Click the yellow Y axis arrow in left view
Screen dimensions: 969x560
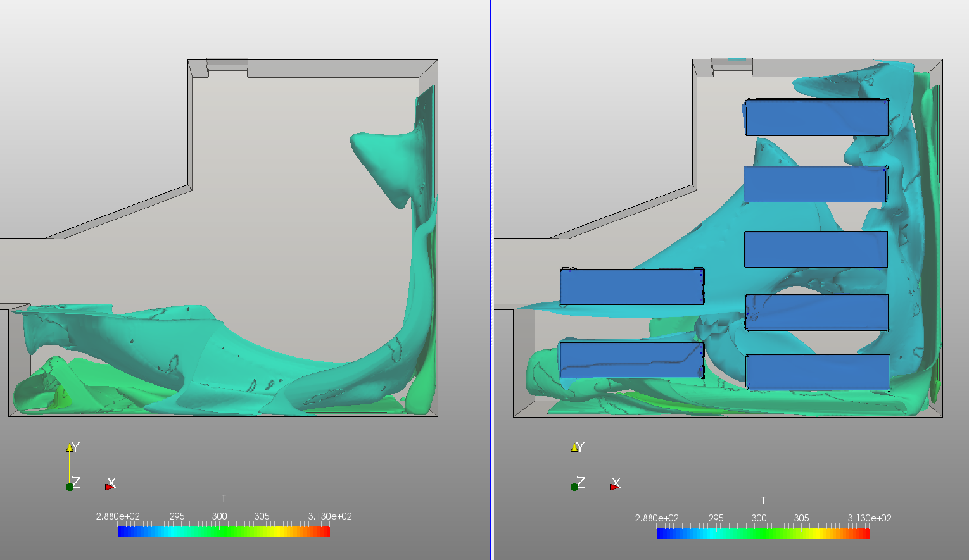[x=70, y=448]
